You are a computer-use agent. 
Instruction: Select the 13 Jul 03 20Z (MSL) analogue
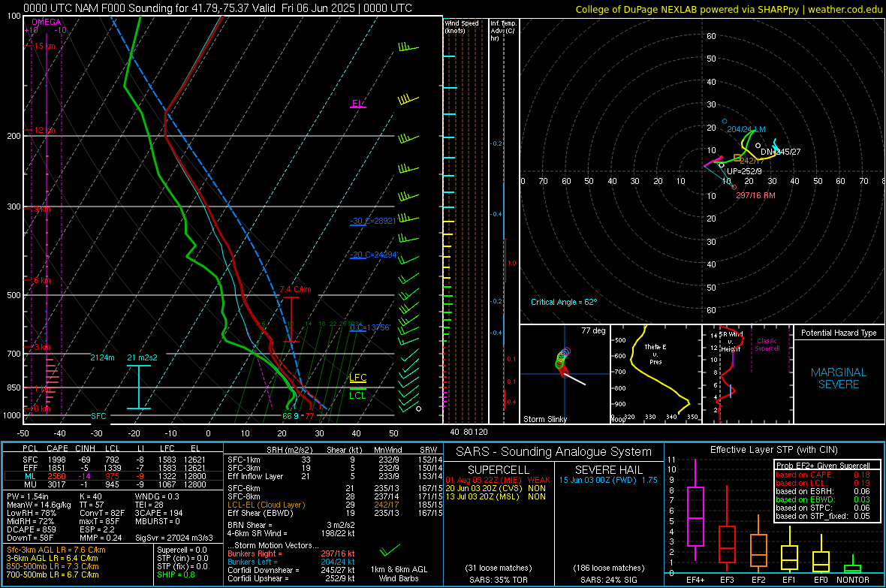coord(496,497)
